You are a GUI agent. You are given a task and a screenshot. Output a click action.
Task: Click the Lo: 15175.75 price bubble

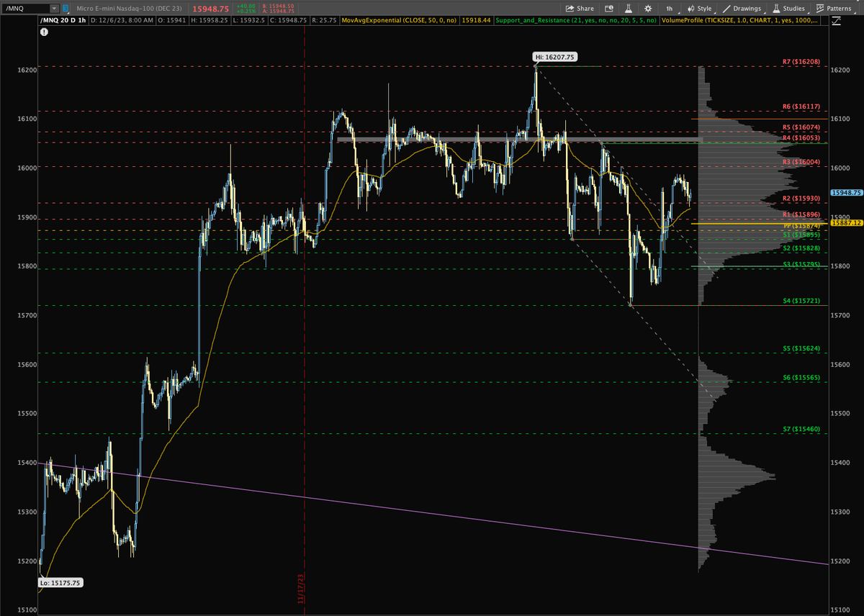click(x=61, y=583)
